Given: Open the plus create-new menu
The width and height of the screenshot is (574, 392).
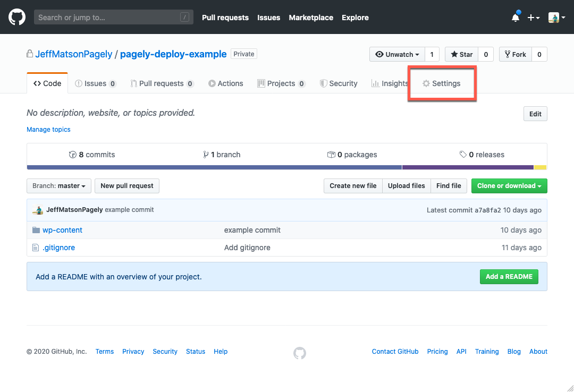Looking at the screenshot, I should [x=534, y=18].
